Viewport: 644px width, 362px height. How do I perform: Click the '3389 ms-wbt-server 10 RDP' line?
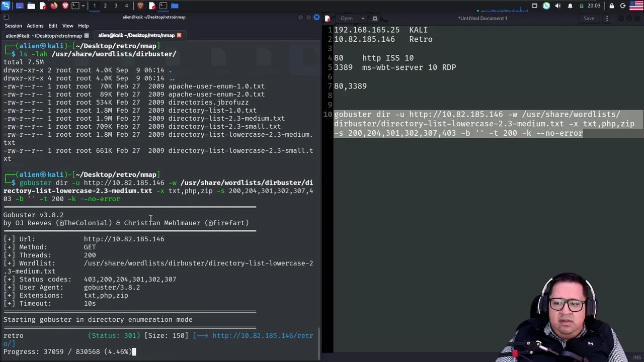(x=395, y=67)
